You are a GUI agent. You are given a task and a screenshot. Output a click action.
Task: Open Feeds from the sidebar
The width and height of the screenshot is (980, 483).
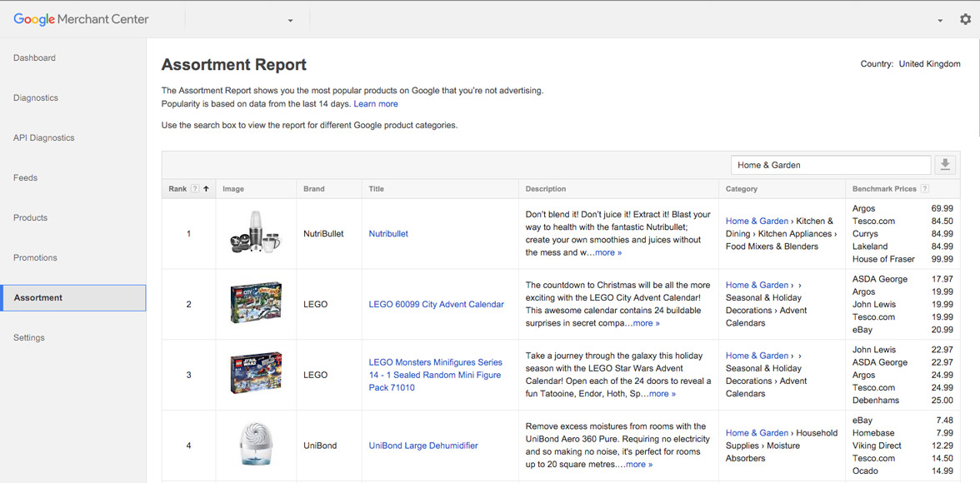click(26, 178)
